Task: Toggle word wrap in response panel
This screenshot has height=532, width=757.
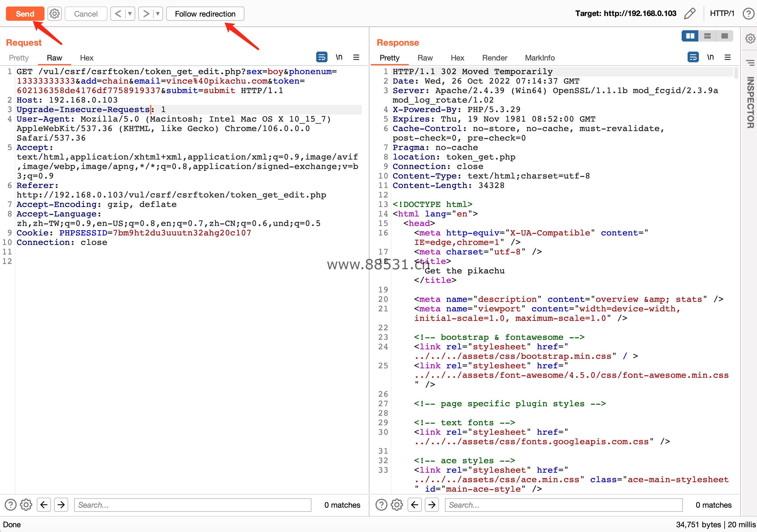Action: pyautogui.click(x=693, y=57)
